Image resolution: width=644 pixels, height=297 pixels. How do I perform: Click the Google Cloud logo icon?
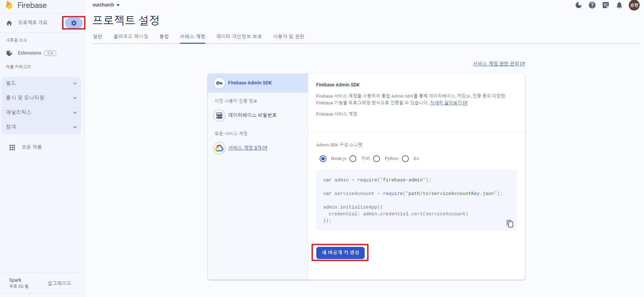pyautogui.click(x=219, y=148)
